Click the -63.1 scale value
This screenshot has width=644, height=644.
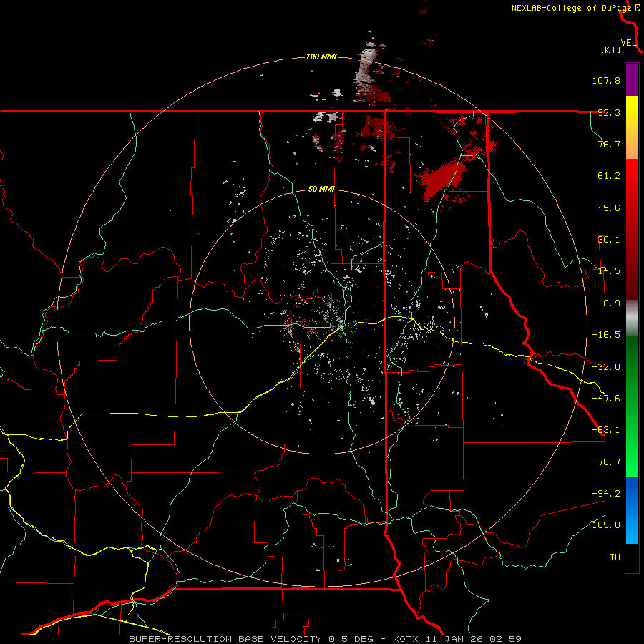pos(606,430)
